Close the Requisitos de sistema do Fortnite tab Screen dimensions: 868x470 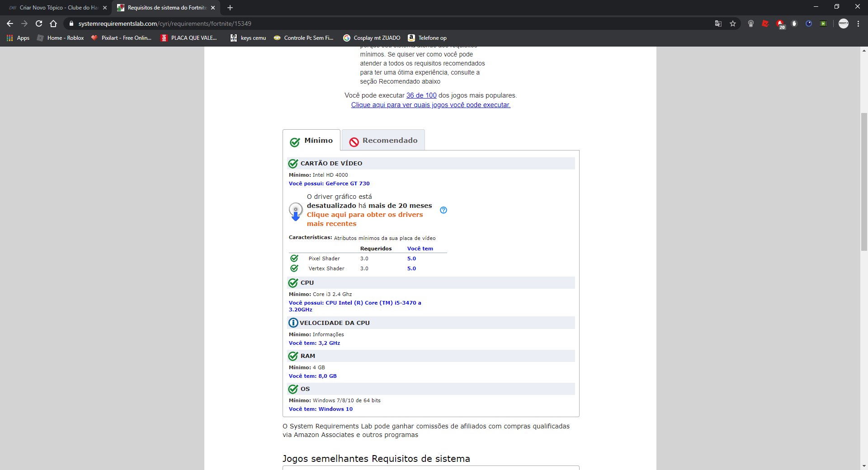(x=213, y=8)
